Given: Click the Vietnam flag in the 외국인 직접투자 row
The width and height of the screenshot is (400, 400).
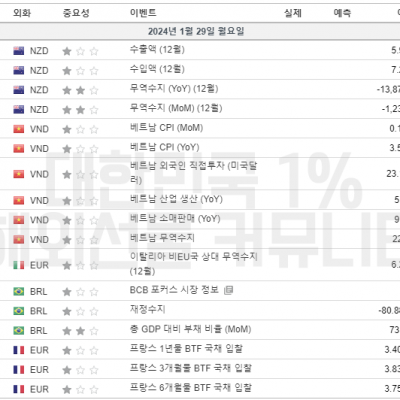Looking at the screenshot, I should pos(19,174).
